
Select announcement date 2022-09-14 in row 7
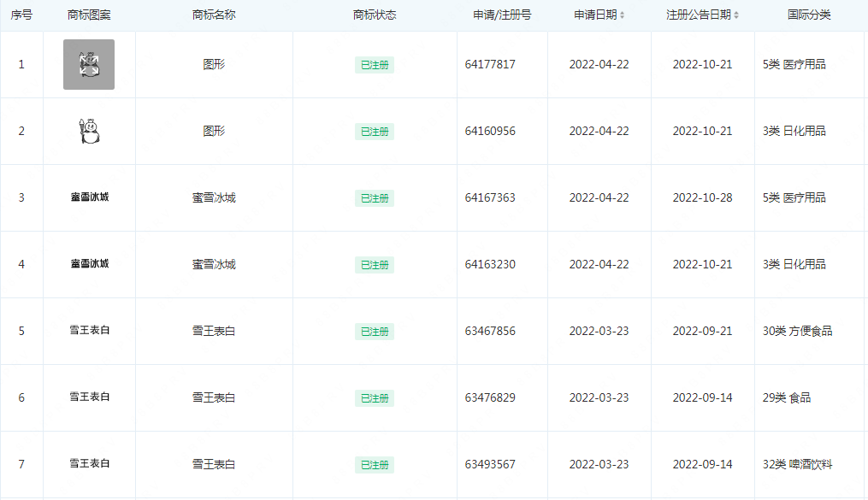tap(702, 464)
